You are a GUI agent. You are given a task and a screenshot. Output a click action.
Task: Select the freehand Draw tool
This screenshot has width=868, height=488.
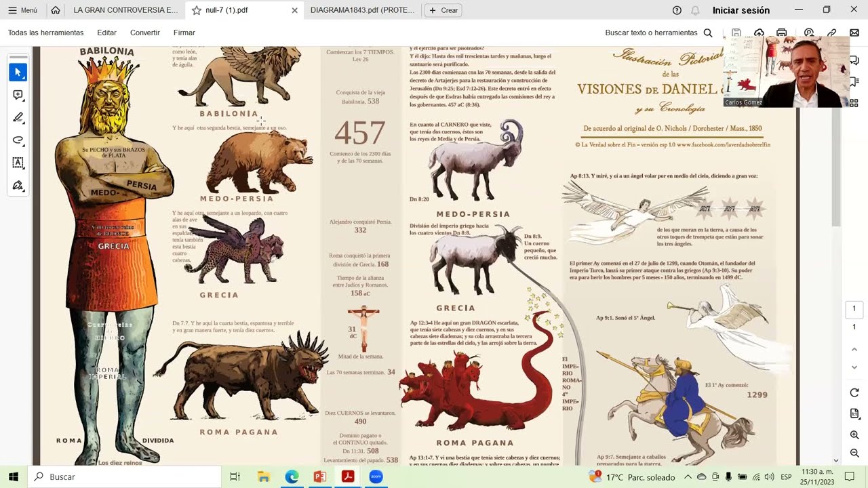[18, 140]
